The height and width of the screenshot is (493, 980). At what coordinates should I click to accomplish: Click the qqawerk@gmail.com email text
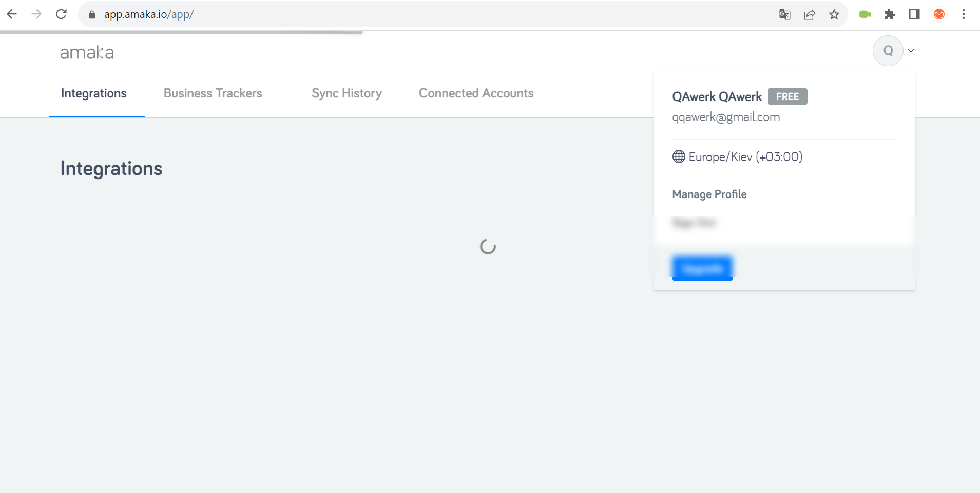pos(726,117)
